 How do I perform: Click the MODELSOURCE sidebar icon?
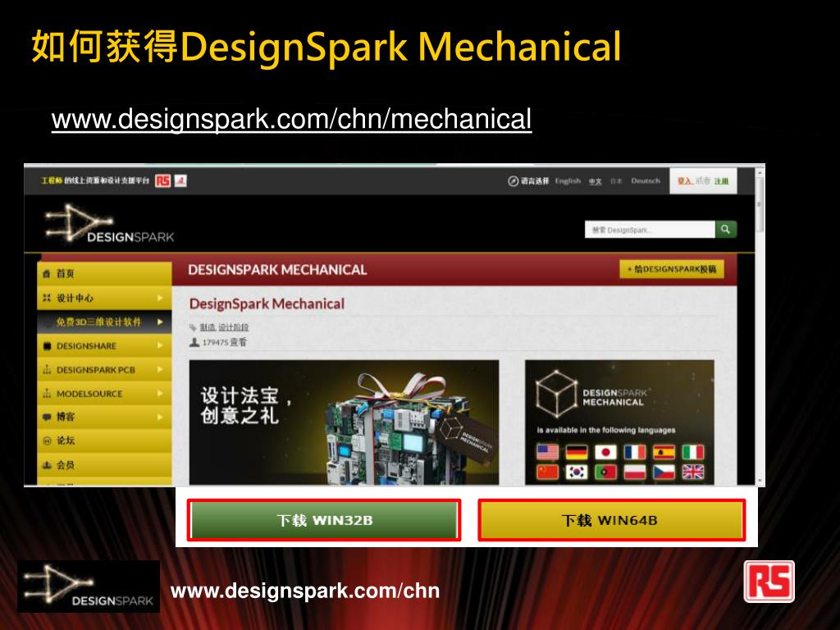coord(47,394)
